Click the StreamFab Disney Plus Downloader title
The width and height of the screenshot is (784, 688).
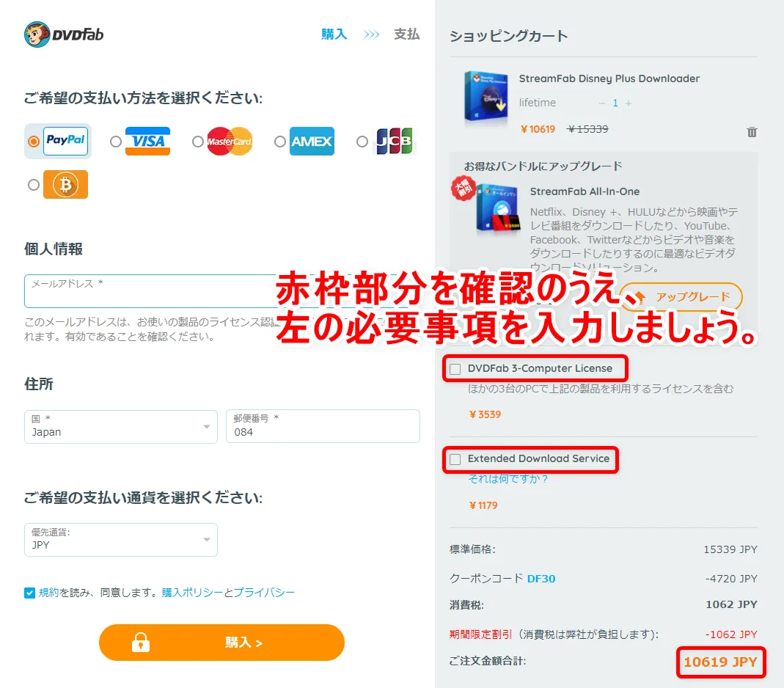(x=609, y=78)
